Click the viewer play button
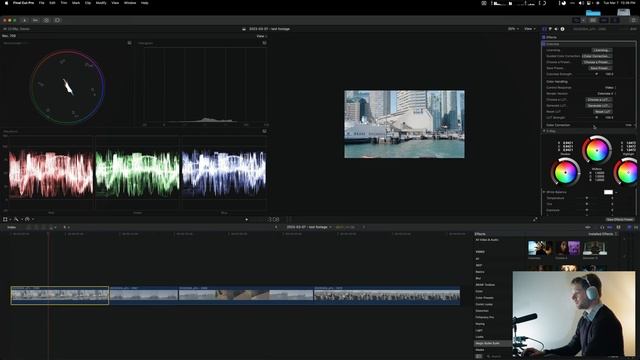Screen dimensions: 640x360 tap(247, 220)
